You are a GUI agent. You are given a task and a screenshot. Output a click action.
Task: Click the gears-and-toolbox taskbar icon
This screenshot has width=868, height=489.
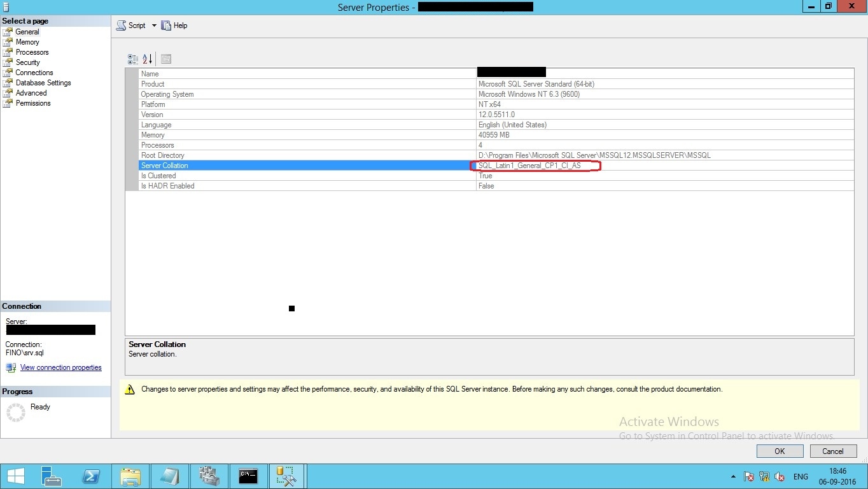point(209,476)
